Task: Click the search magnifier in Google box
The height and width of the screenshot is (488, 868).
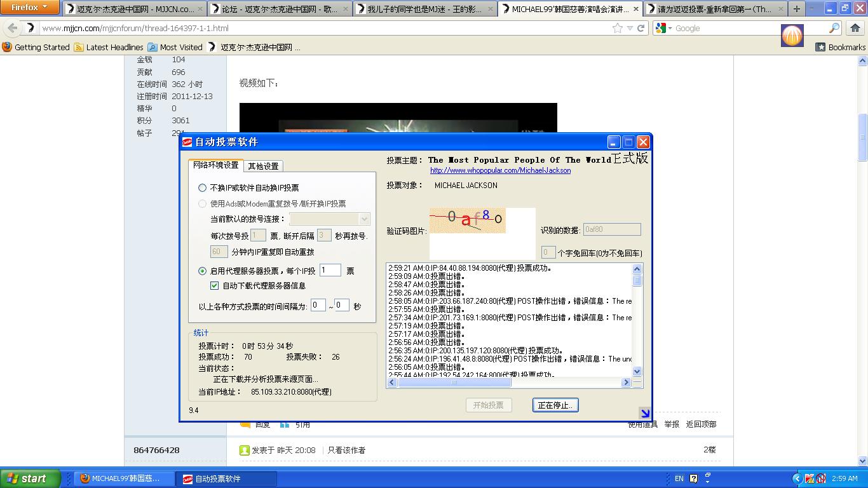Action: pyautogui.click(x=834, y=28)
